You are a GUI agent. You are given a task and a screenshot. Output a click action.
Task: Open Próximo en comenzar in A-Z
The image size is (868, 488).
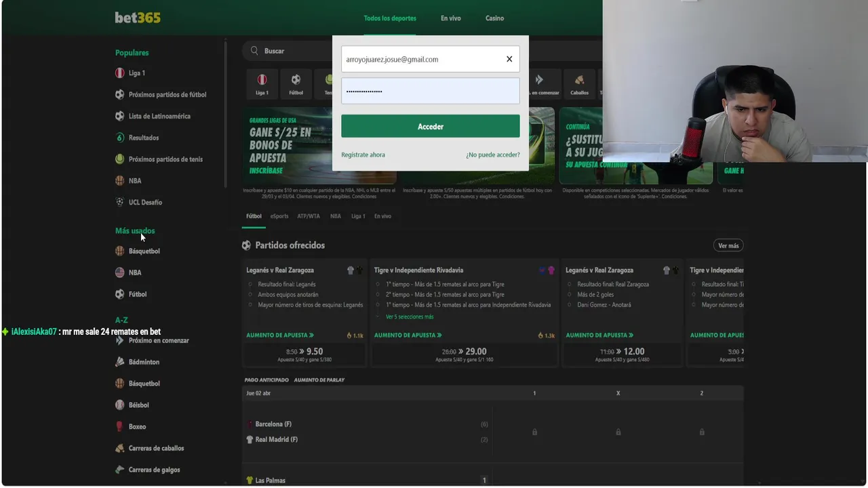pyautogui.click(x=159, y=340)
